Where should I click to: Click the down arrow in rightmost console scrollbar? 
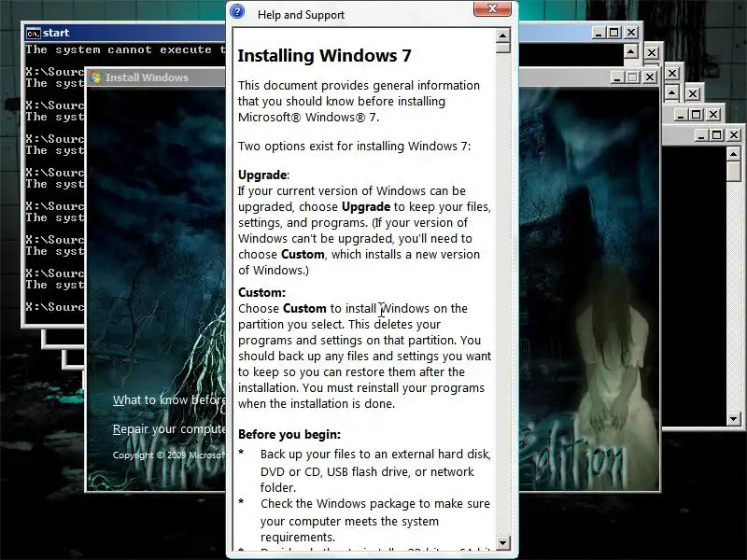(733, 419)
